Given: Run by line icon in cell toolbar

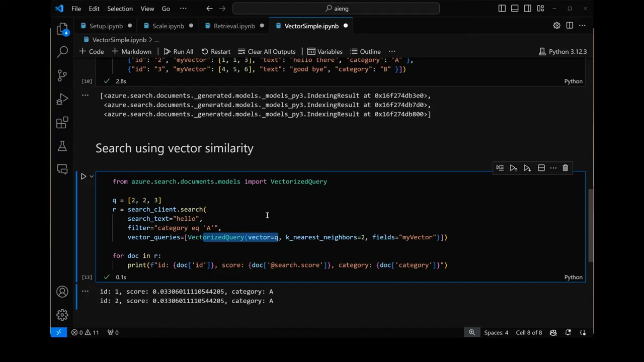Looking at the screenshot, I should tap(500, 168).
